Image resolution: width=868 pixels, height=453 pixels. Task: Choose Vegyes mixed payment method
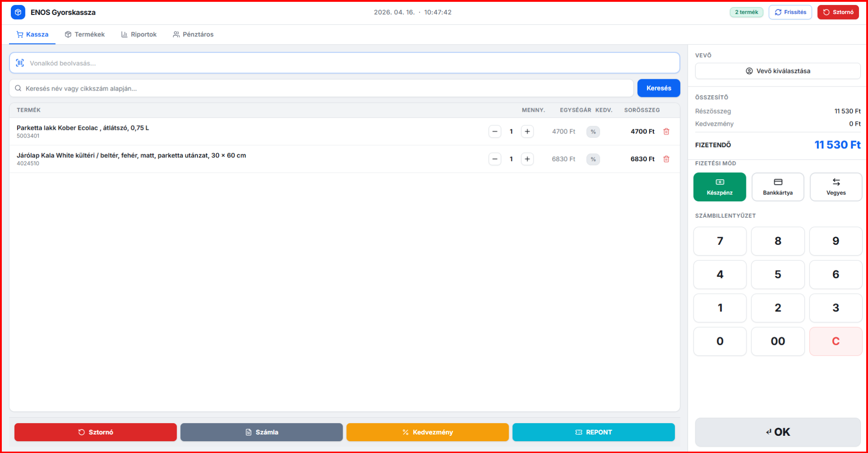point(835,187)
